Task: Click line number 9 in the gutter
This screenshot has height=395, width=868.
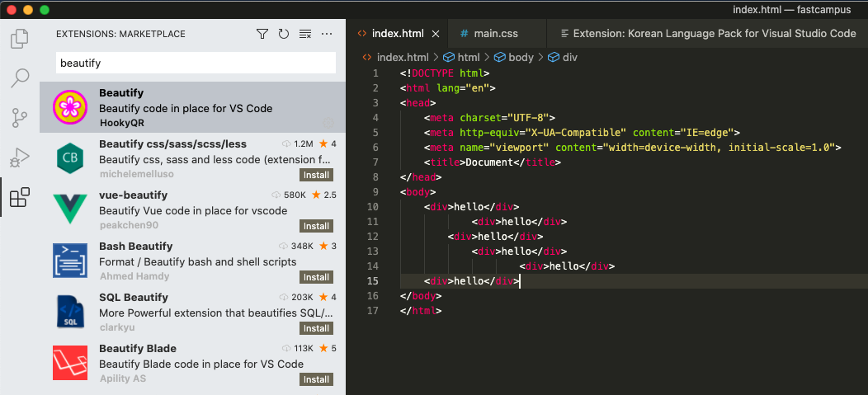Action: (376, 192)
